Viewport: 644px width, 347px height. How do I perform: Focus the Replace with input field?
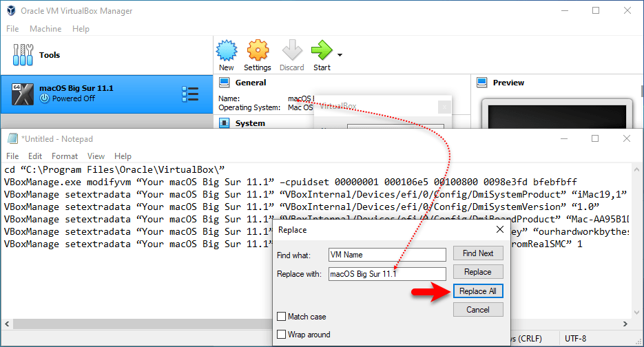pos(387,274)
